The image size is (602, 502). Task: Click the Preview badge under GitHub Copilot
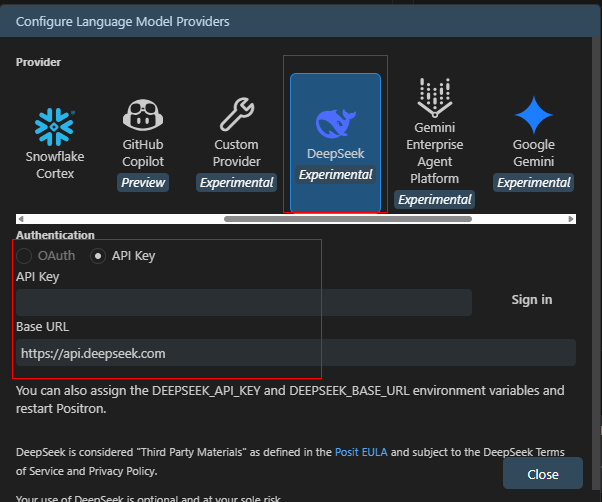pos(143,182)
